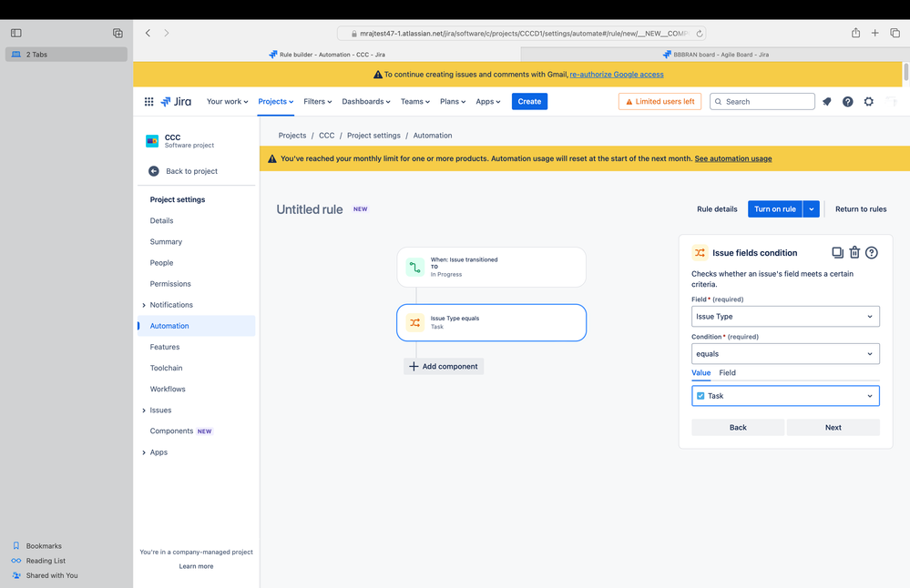910x588 pixels.
Task: Click the Jira logo
Action: pos(176,101)
